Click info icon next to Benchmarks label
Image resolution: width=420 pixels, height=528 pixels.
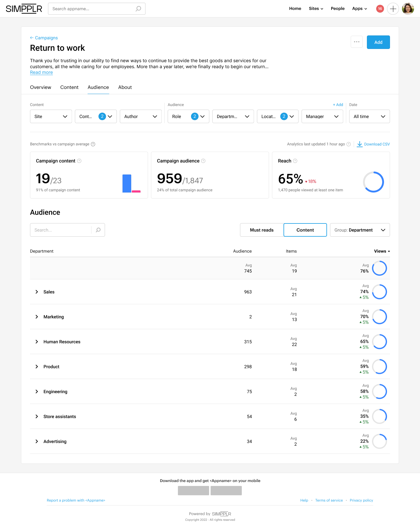[x=93, y=144]
